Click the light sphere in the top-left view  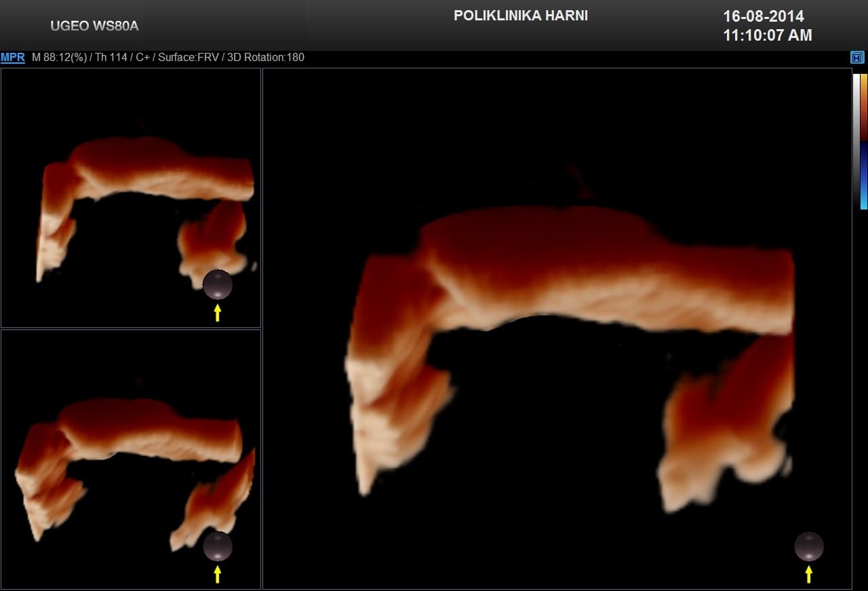pyautogui.click(x=218, y=285)
